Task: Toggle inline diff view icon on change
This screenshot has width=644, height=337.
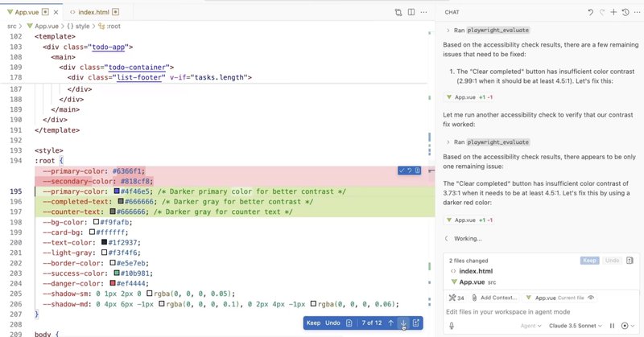Action: tap(417, 171)
